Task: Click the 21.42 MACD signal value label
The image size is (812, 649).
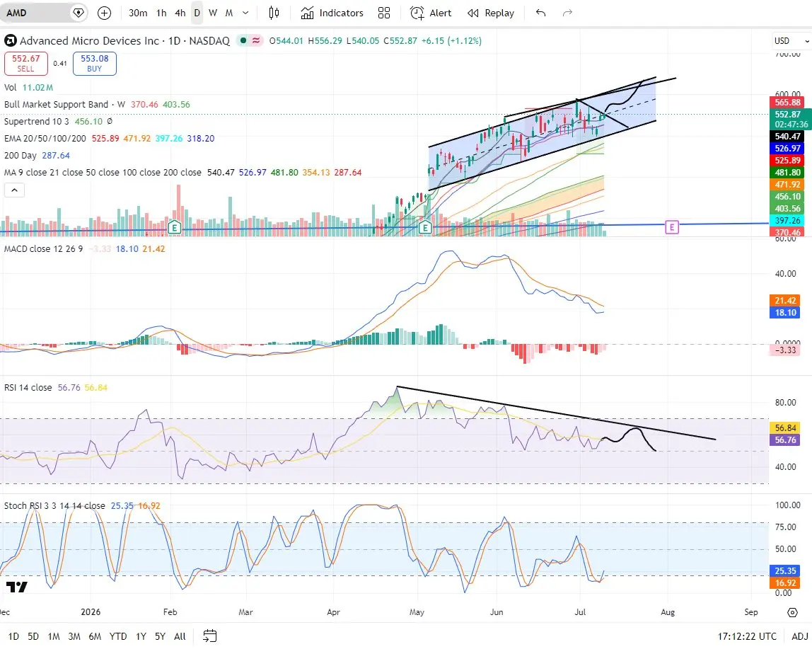Action: (785, 301)
